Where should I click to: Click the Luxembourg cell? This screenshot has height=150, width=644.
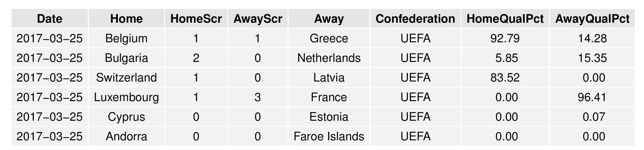coord(126,97)
